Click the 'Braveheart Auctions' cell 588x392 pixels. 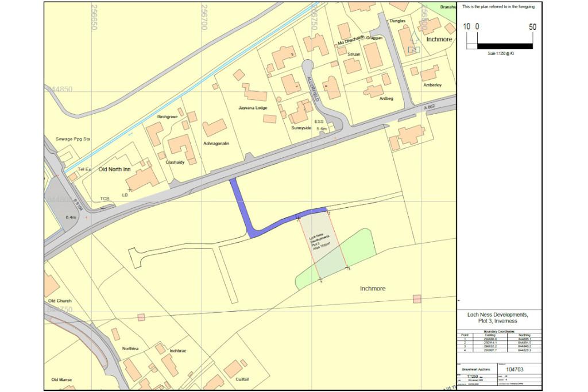476,369
